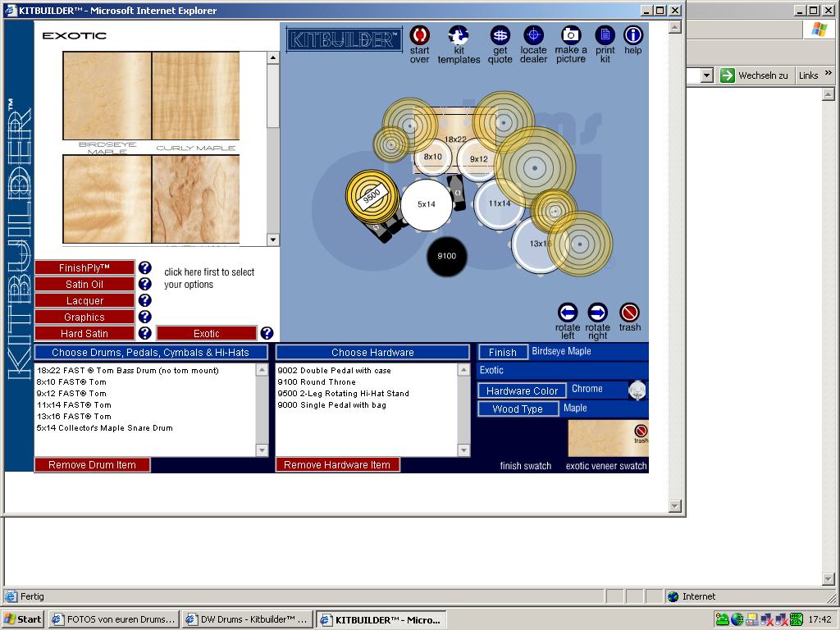Click the question mark beside Satin Oil

point(144,284)
